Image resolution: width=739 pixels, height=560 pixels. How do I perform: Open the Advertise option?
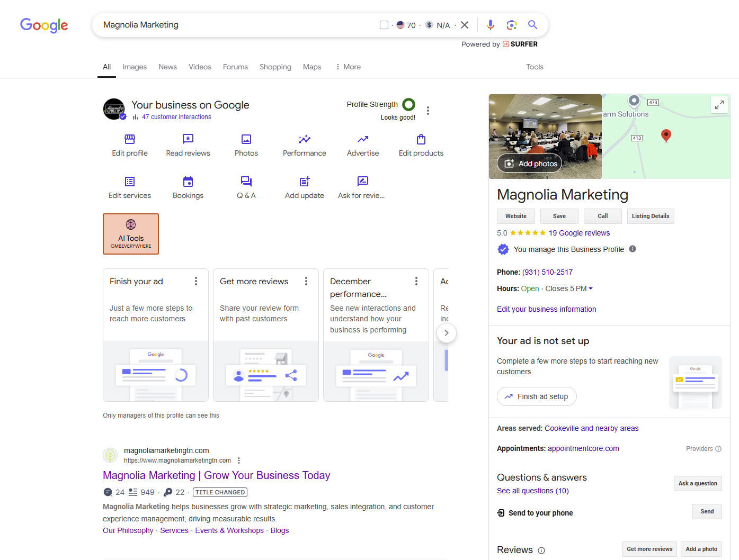point(363,146)
